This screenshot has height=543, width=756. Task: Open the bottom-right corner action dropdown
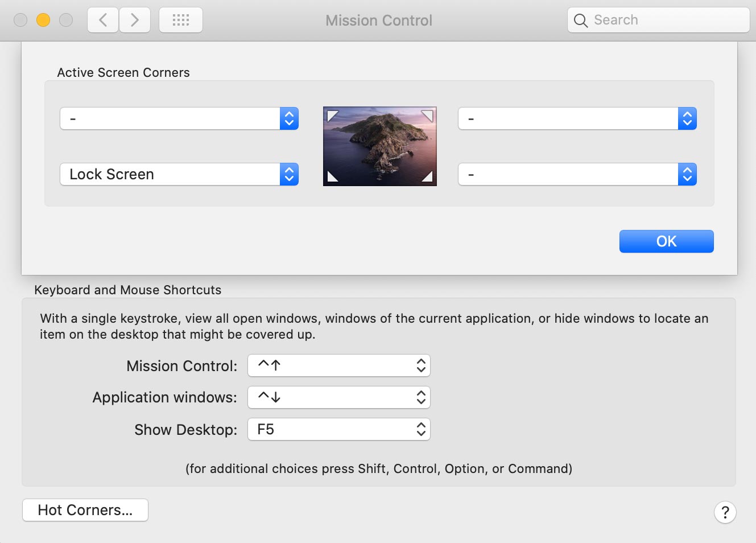577,174
